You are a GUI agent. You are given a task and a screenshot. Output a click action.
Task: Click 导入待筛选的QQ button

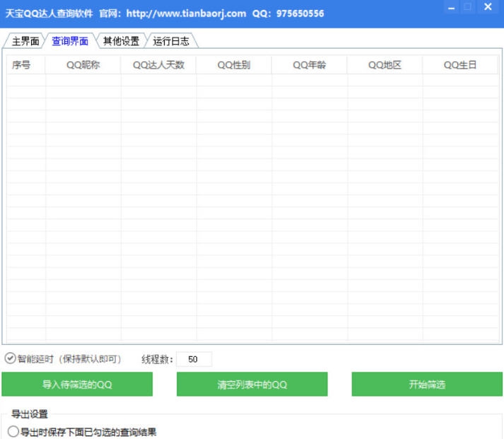[77, 384]
